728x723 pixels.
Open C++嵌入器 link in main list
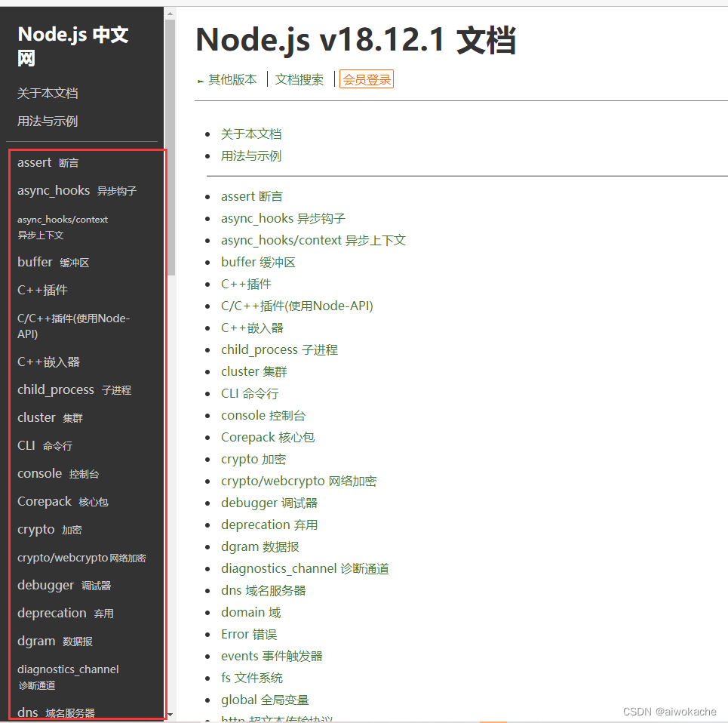click(x=252, y=328)
